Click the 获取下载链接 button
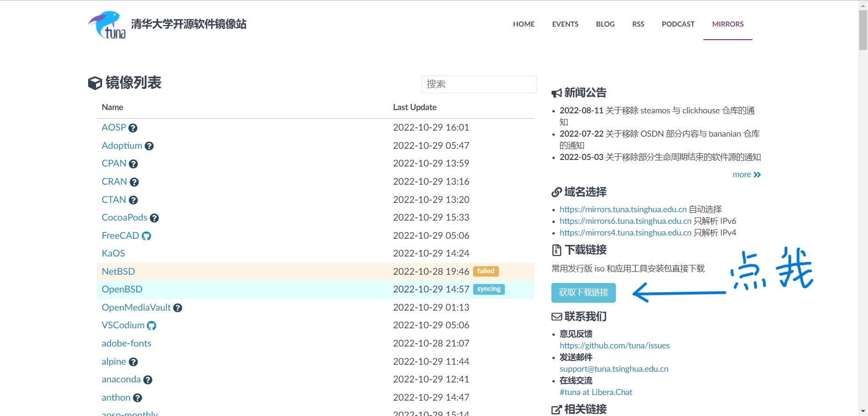The image size is (868, 416). (x=583, y=292)
